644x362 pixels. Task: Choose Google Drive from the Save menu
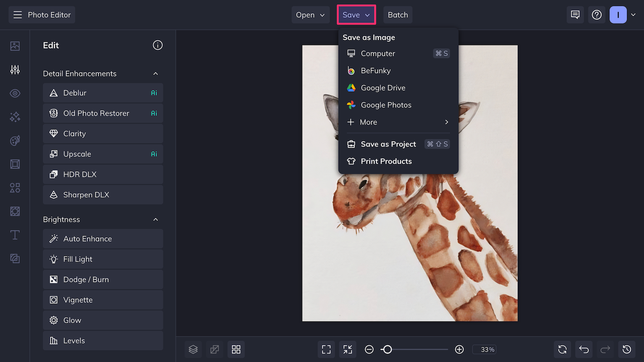(383, 88)
